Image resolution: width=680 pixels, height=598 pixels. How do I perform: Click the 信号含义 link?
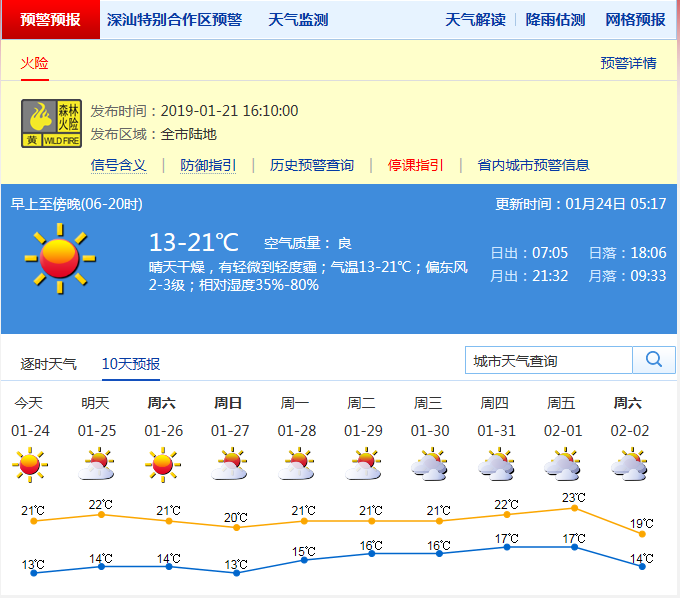[118, 165]
